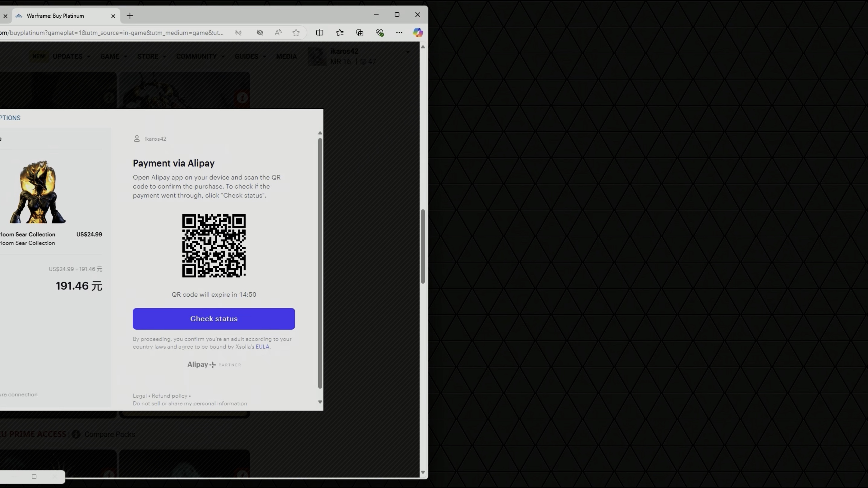Open the Settings and more menu
Viewport: 868px width, 488px height.
tap(399, 33)
